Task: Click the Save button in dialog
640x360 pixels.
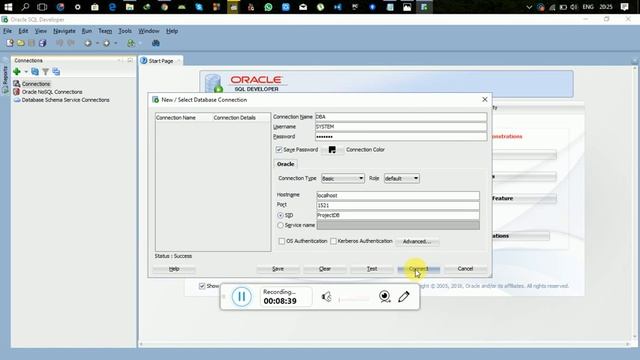Action: click(x=278, y=269)
